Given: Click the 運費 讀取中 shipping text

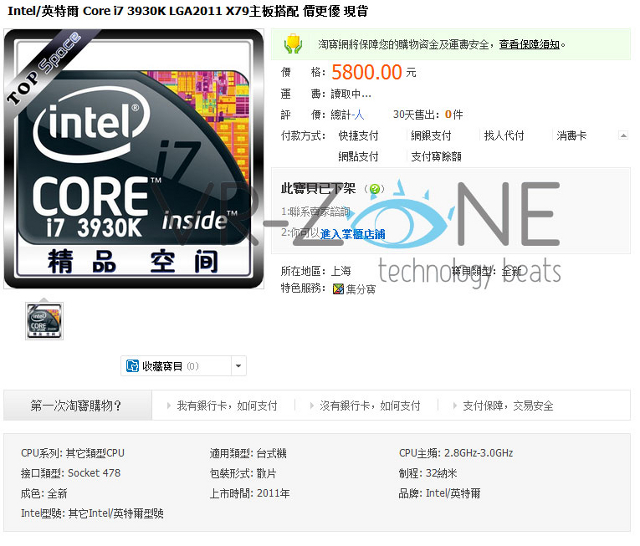Looking at the screenshot, I should [326, 94].
